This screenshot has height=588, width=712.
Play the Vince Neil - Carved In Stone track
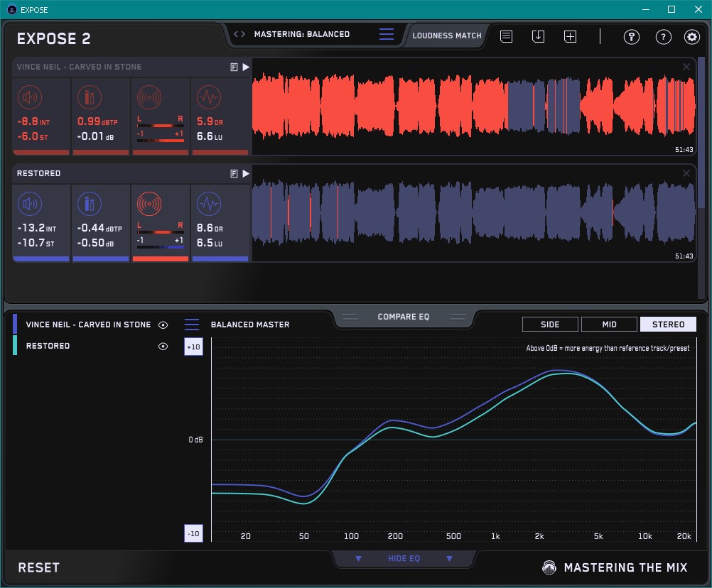click(x=246, y=67)
